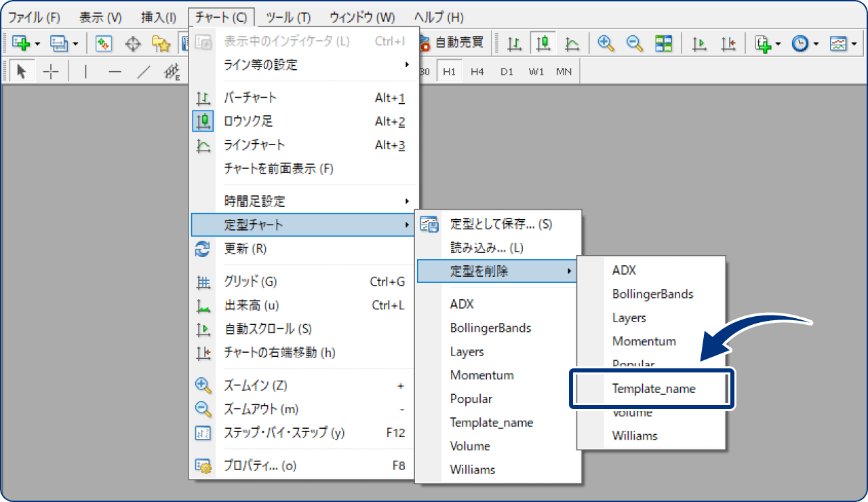Screen dimensions: 868x502
Task: Select the diagonal trendline drawing tool
Action: [x=143, y=72]
